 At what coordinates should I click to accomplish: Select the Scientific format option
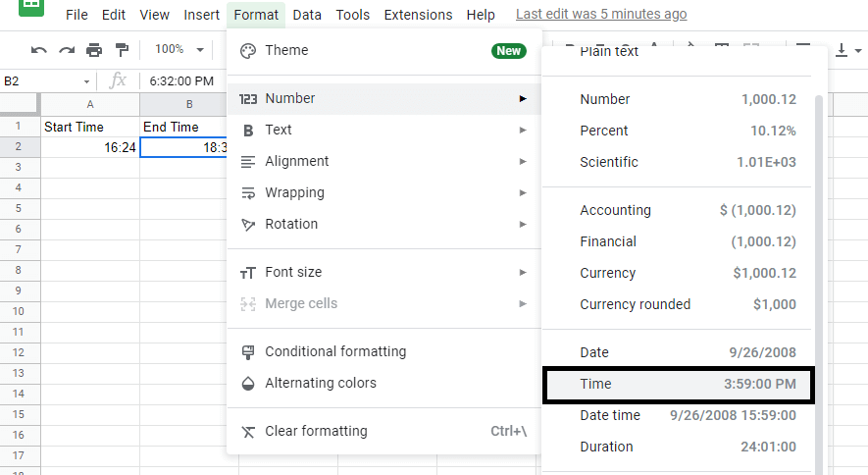coord(679,163)
